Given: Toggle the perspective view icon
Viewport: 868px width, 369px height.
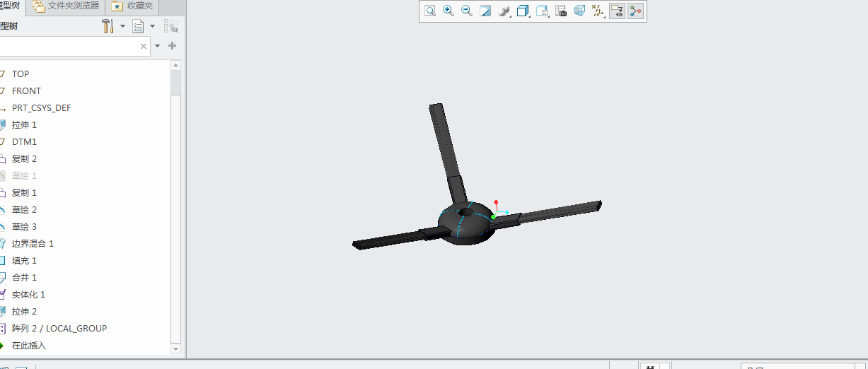Looking at the screenshot, I should pyautogui.click(x=579, y=11).
